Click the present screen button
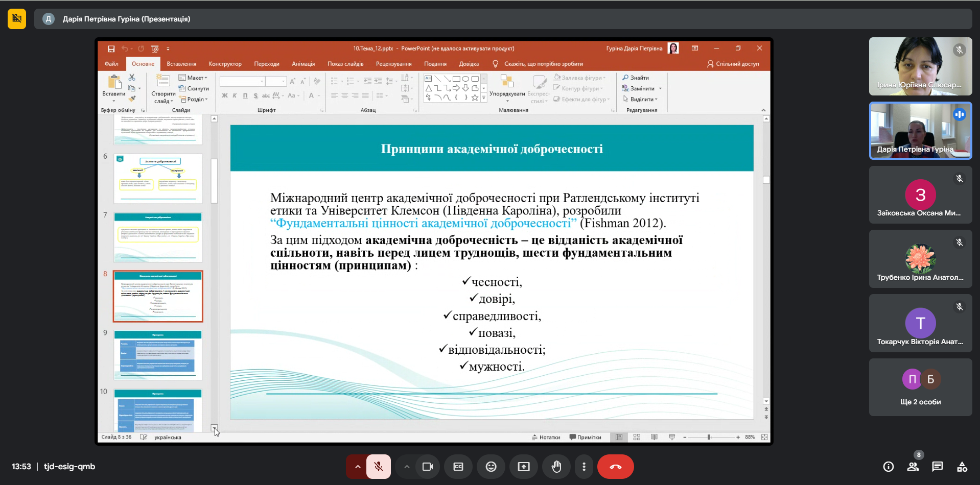Viewport: 980px width, 485px height. click(x=524, y=467)
